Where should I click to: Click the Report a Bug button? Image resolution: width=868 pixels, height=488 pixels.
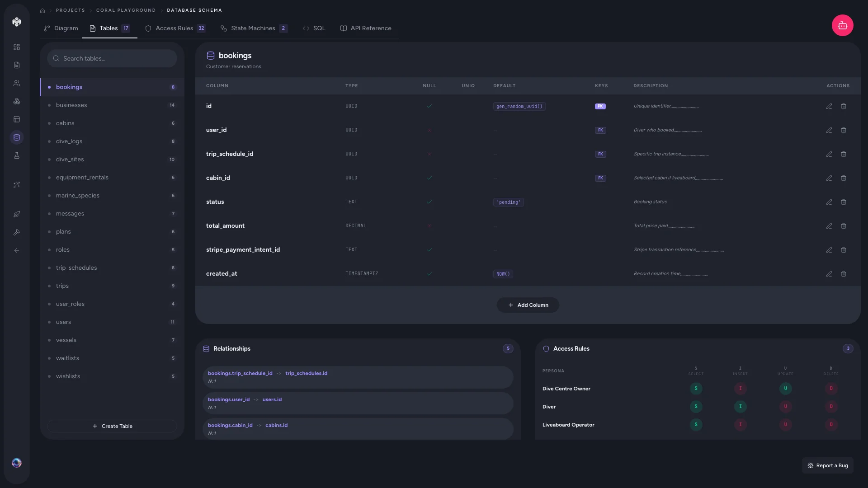(x=827, y=465)
